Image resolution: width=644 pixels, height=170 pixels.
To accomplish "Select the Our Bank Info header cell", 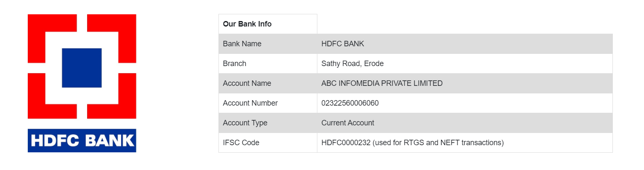I will (268, 24).
